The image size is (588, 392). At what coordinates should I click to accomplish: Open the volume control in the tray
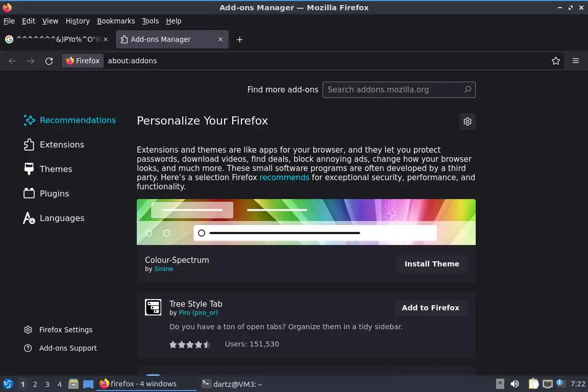[515, 384]
